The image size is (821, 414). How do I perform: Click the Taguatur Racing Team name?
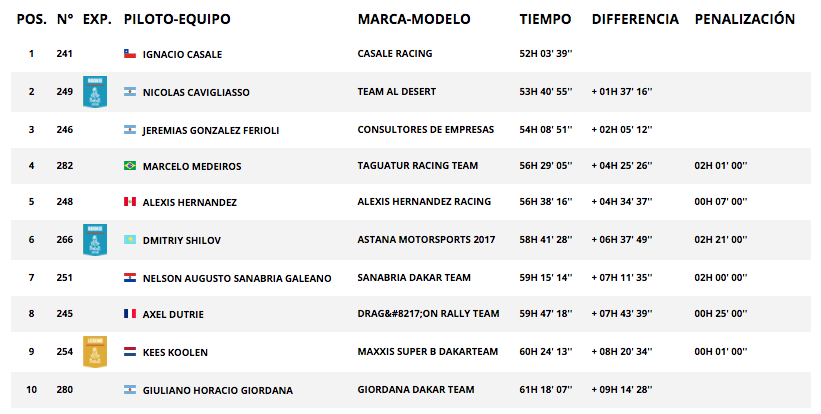tap(418, 165)
